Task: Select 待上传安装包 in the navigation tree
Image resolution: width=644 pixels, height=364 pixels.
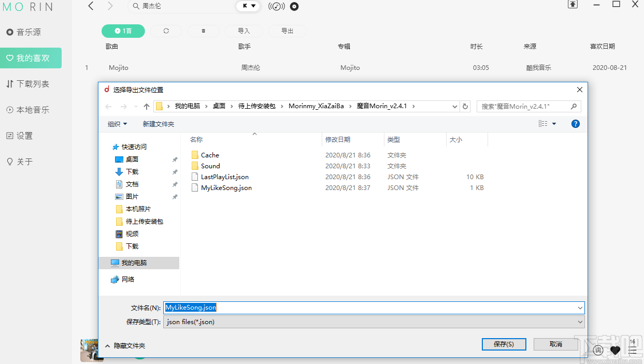Action: pyautogui.click(x=145, y=222)
